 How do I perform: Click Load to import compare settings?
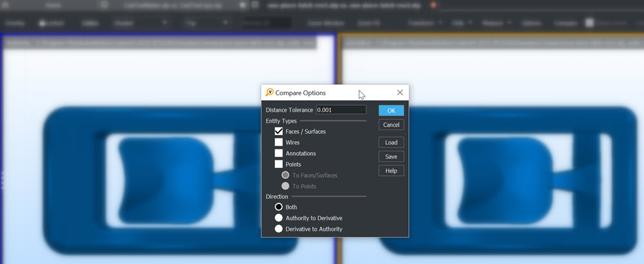point(391,142)
